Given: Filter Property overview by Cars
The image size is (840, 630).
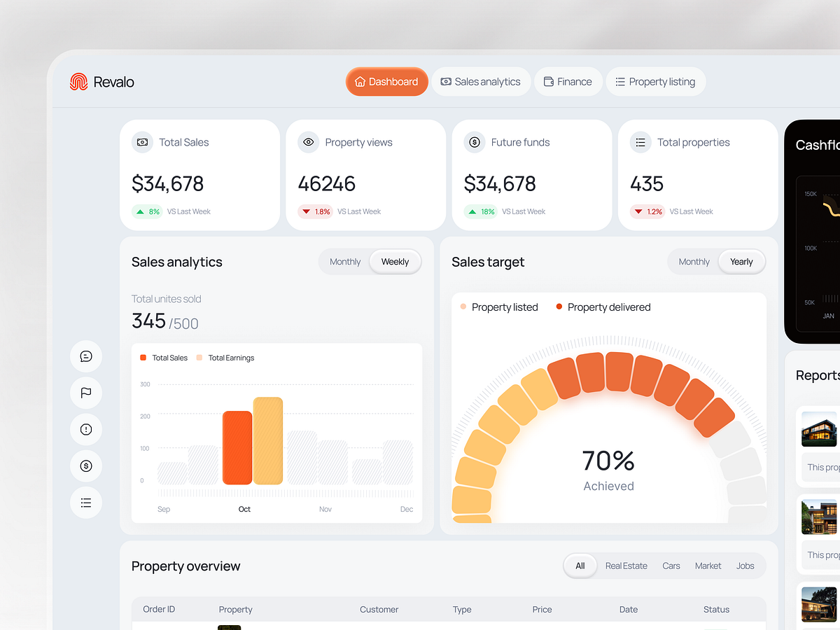Looking at the screenshot, I should coord(671,566).
